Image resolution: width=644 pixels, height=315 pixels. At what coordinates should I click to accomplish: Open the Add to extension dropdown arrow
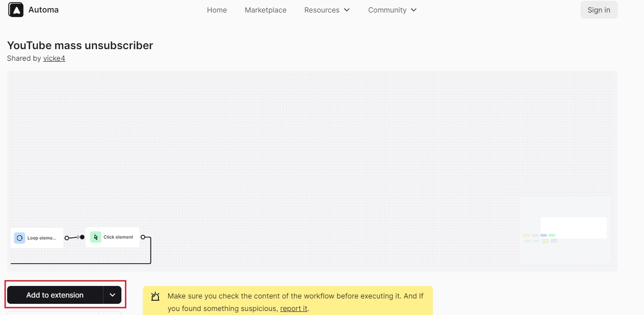[112, 295]
